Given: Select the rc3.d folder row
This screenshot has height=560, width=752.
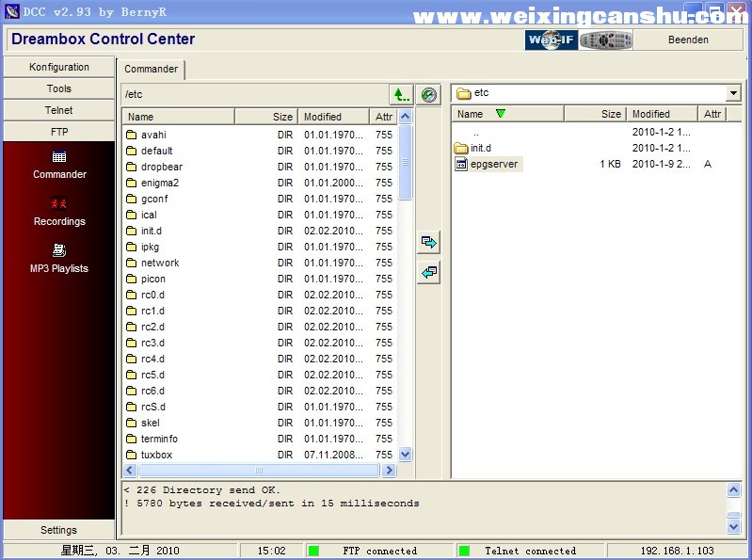Looking at the screenshot, I should [261, 343].
